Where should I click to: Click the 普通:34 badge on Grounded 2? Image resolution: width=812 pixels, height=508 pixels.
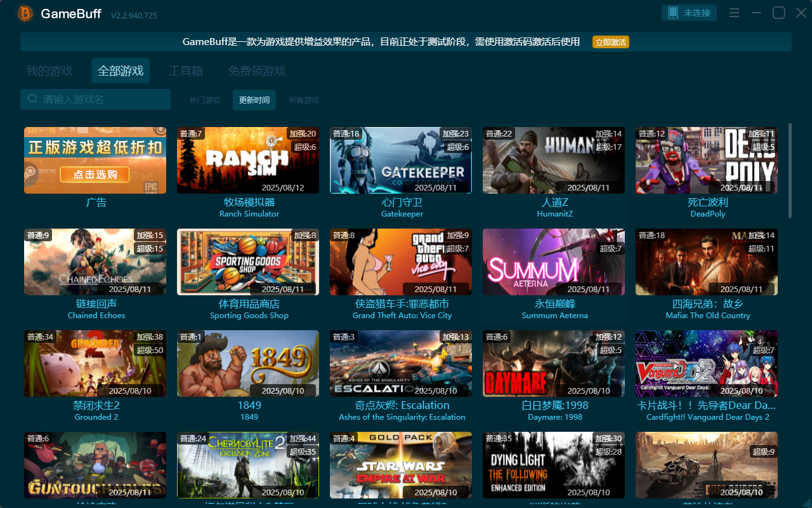tap(39, 337)
